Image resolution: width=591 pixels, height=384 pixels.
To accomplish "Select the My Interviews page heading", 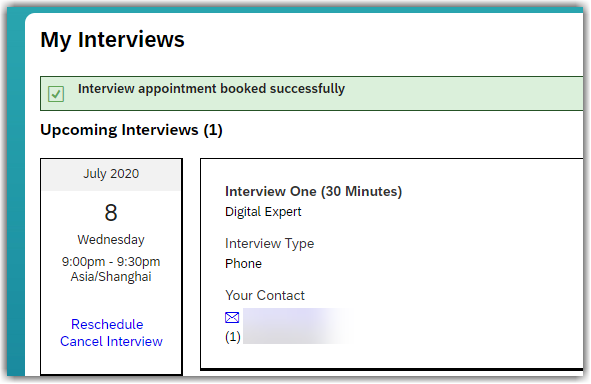I will [112, 40].
